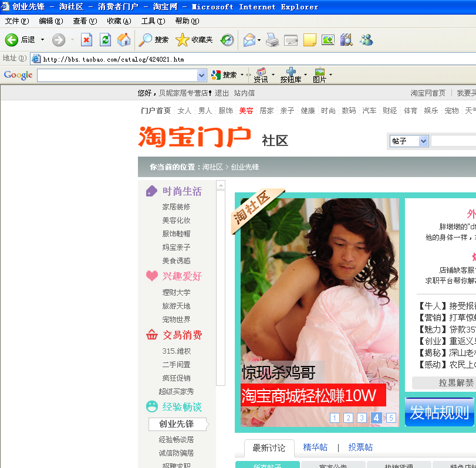Go to the Home page icon

pyautogui.click(x=124, y=40)
